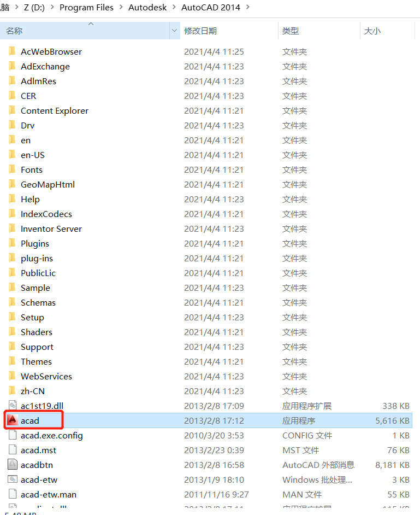This screenshot has height=515, width=420.
Task: Select the acad-etw.man file name
Action: 49,494
